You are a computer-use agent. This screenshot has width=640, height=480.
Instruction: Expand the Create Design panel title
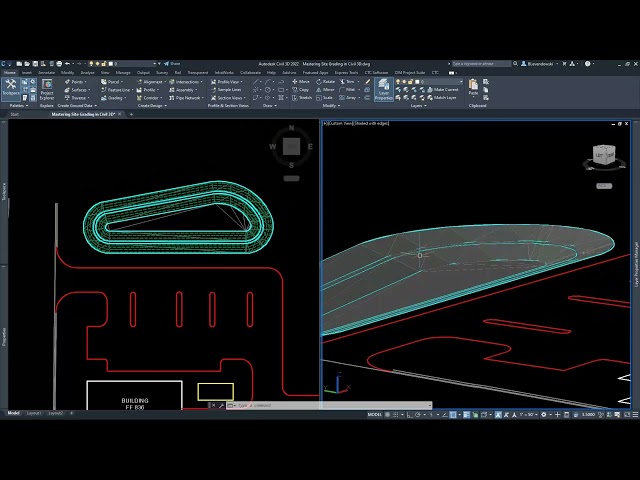152,105
